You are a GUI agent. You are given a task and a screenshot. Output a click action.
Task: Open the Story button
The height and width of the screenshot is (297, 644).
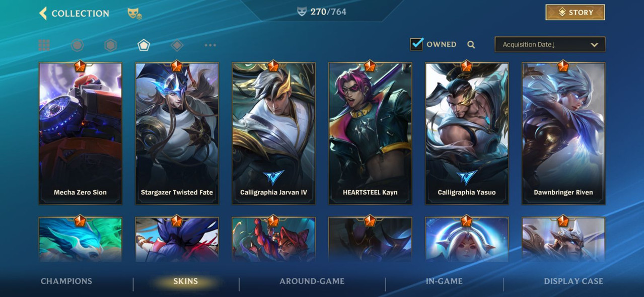tap(575, 13)
